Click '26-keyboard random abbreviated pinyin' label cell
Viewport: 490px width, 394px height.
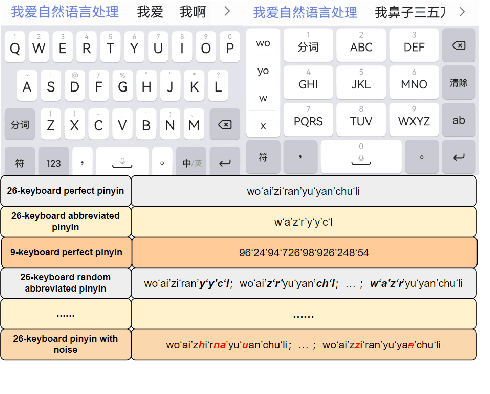click(x=66, y=283)
